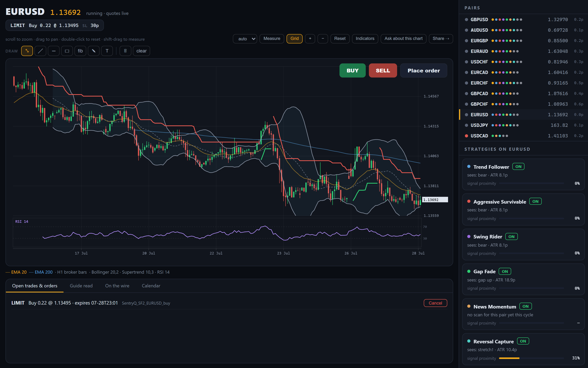This screenshot has width=588, height=368.
Task: Click the trash icon to delete drawing
Action: [x=125, y=51]
